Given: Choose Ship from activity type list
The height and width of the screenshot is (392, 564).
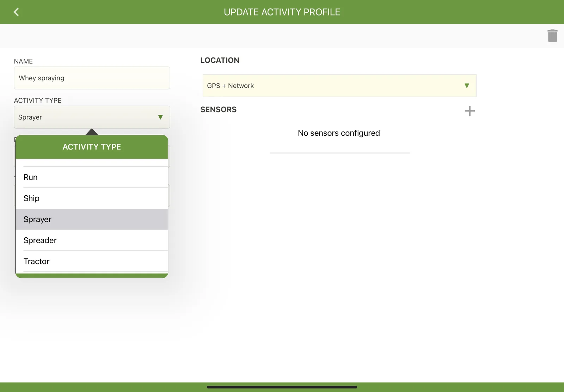Looking at the screenshot, I should coord(92,198).
